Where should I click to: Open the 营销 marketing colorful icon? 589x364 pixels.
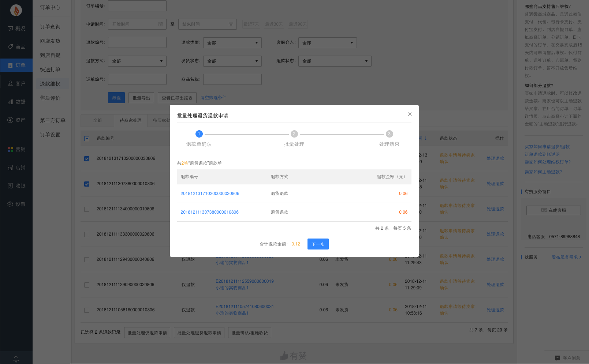(x=10, y=149)
